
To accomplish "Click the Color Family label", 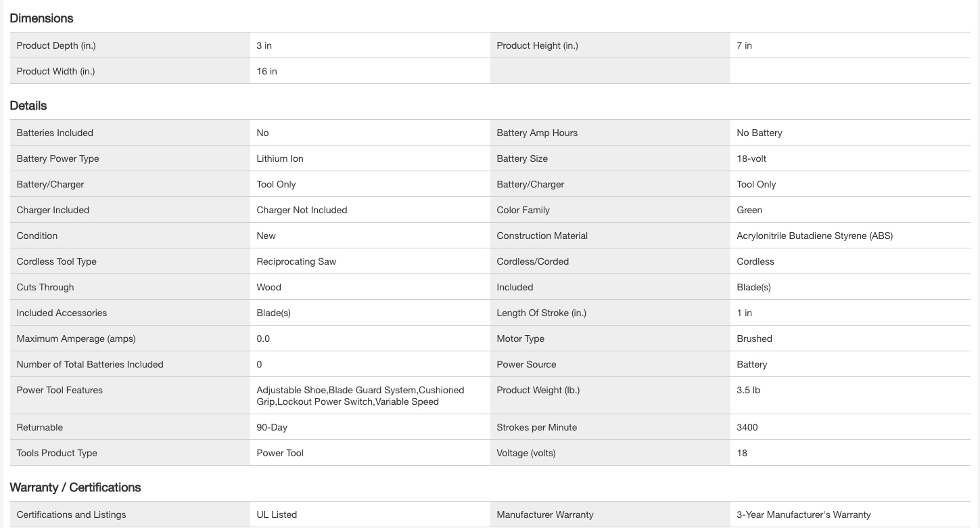I will tap(523, 211).
